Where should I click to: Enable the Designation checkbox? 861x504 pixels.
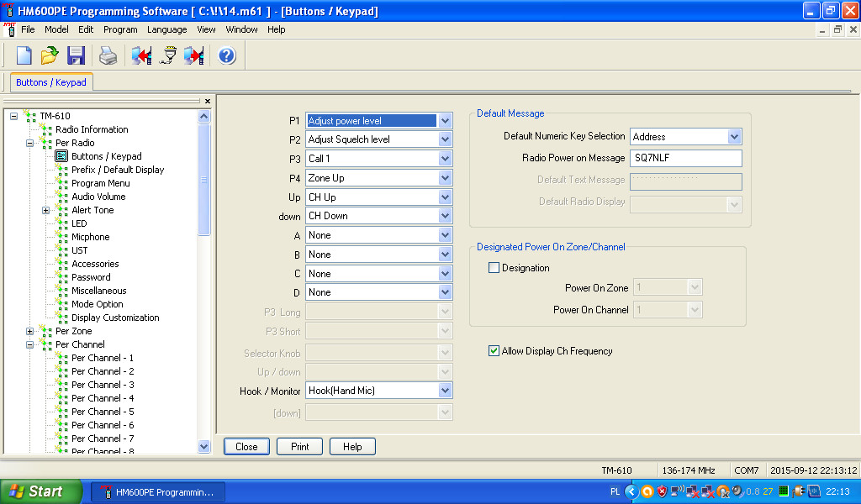[x=494, y=268]
